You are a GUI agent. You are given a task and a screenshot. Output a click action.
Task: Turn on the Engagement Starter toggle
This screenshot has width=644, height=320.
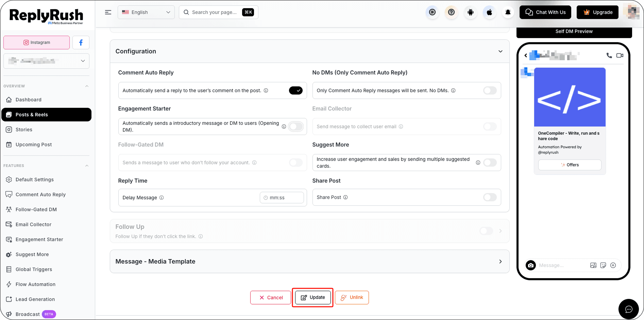click(x=296, y=127)
